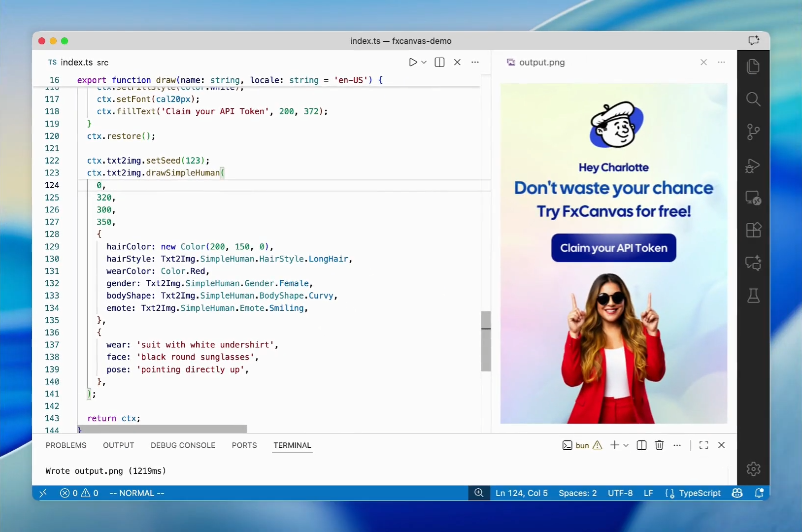Click the Run code play button
Viewport: 802px width, 532px height.
[x=413, y=62]
